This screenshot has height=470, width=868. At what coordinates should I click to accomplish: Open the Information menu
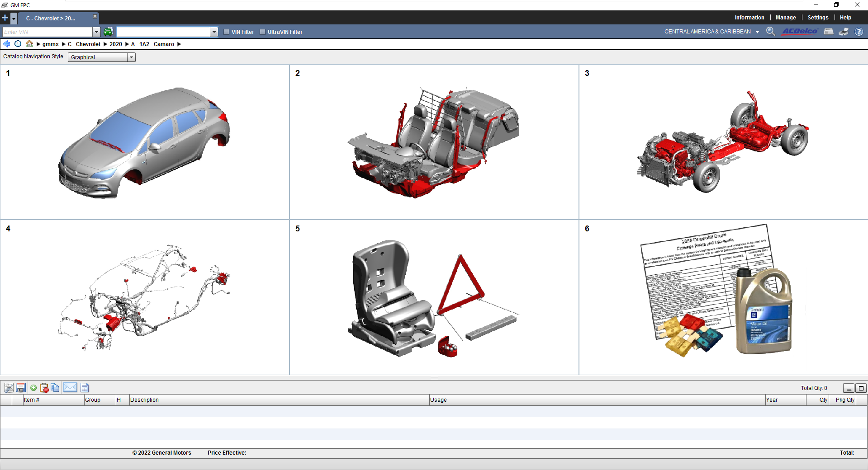click(x=749, y=17)
